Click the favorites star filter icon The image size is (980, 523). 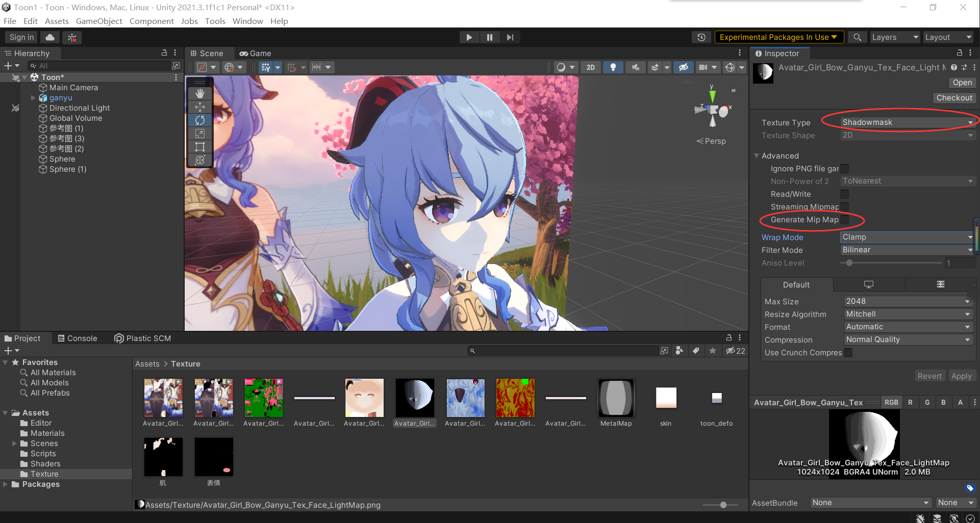pos(713,351)
